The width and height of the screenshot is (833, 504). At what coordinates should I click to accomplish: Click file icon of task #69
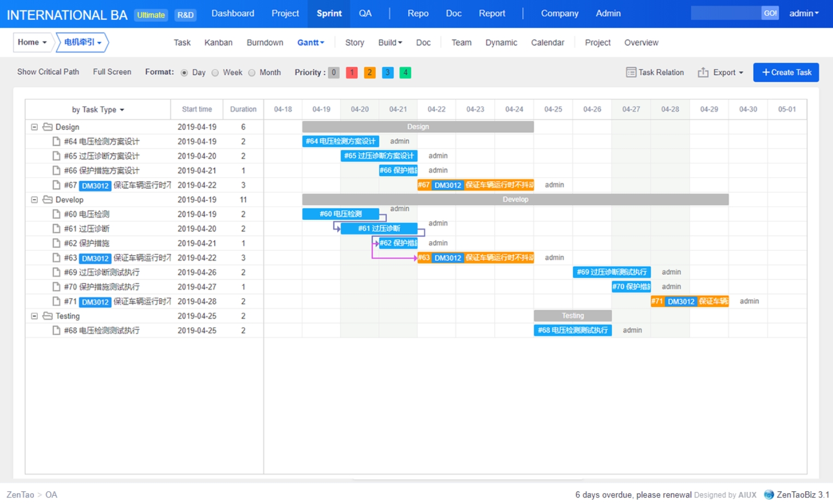coord(56,272)
